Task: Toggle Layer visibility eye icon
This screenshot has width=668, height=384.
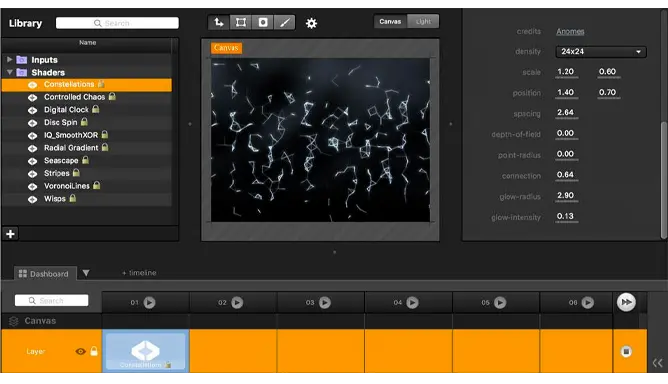Action: [x=81, y=352]
